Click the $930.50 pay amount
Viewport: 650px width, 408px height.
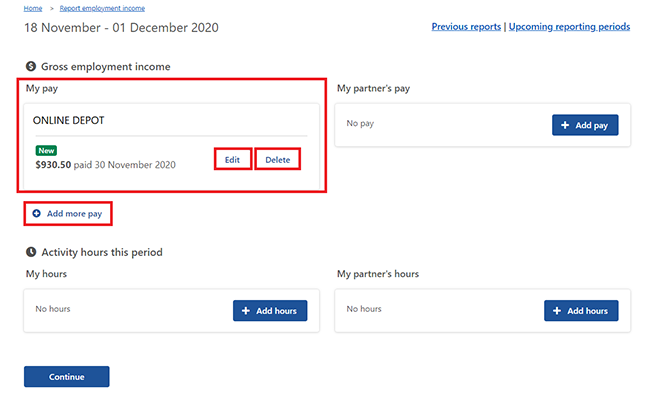click(x=53, y=164)
